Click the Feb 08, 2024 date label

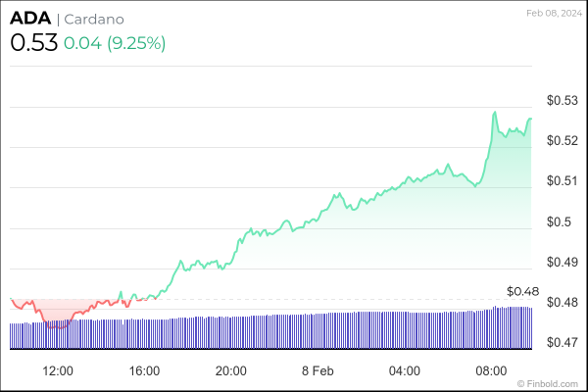click(554, 13)
